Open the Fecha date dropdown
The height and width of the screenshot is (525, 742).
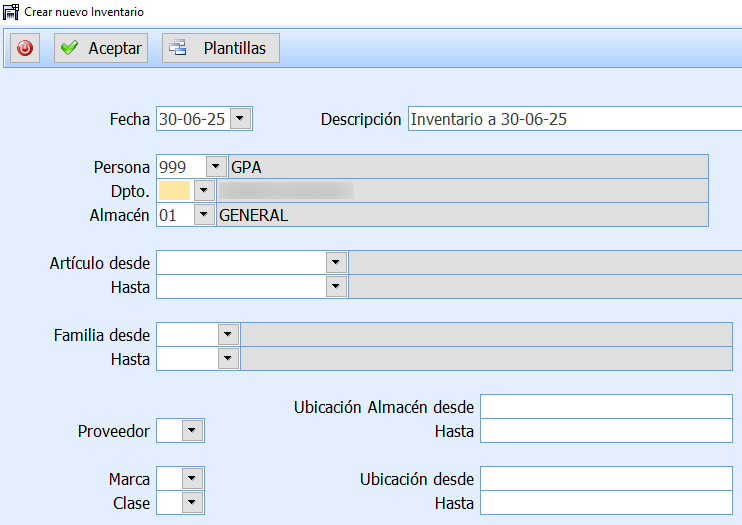coord(240,119)
